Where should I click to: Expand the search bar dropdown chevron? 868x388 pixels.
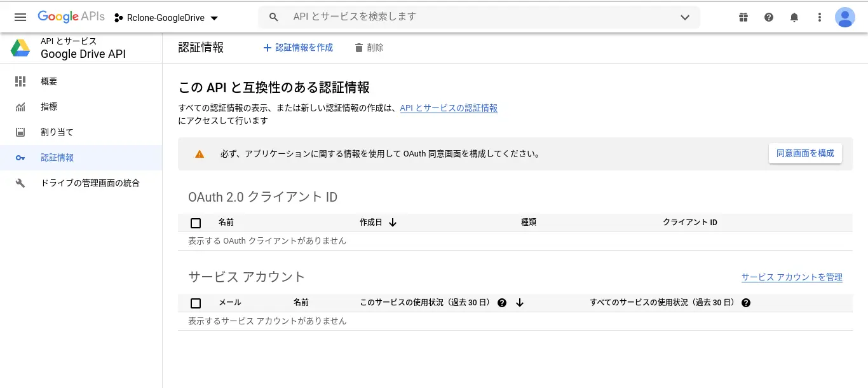[685, 17]
